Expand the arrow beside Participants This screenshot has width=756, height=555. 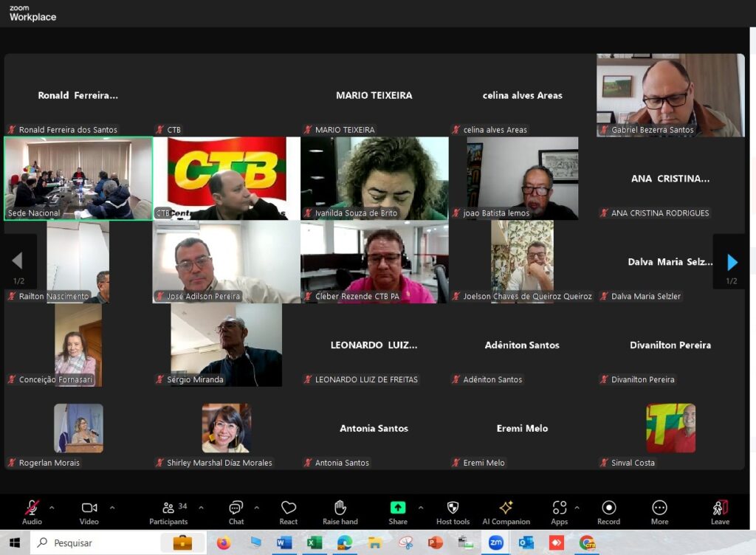201,508
